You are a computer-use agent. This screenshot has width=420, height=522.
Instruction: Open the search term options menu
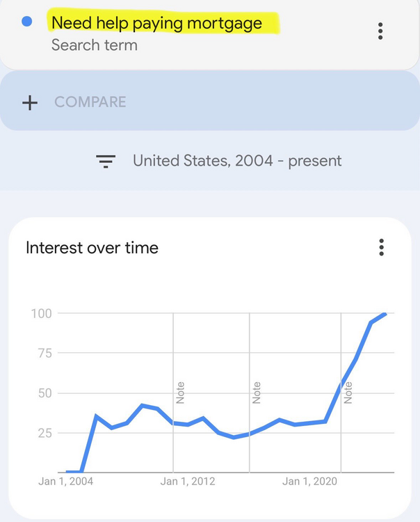(x=380, y=31)
